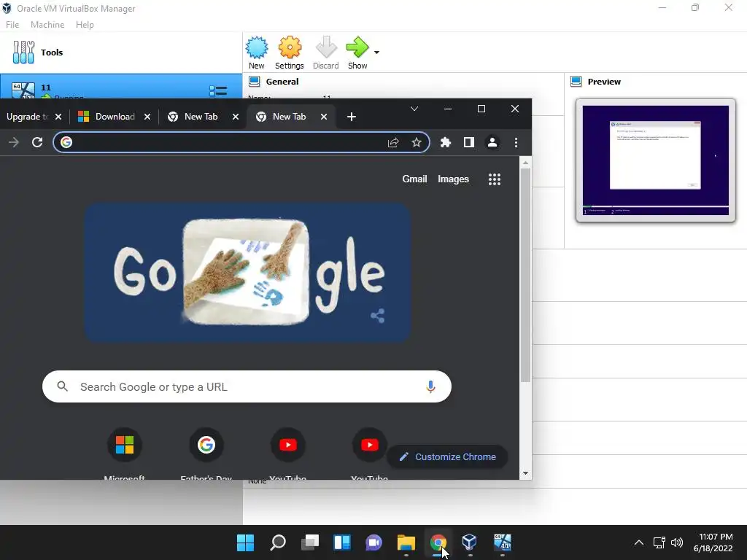Open Chrome tab search chevron
Screen dimensions: 747x560
coord(414,109)
